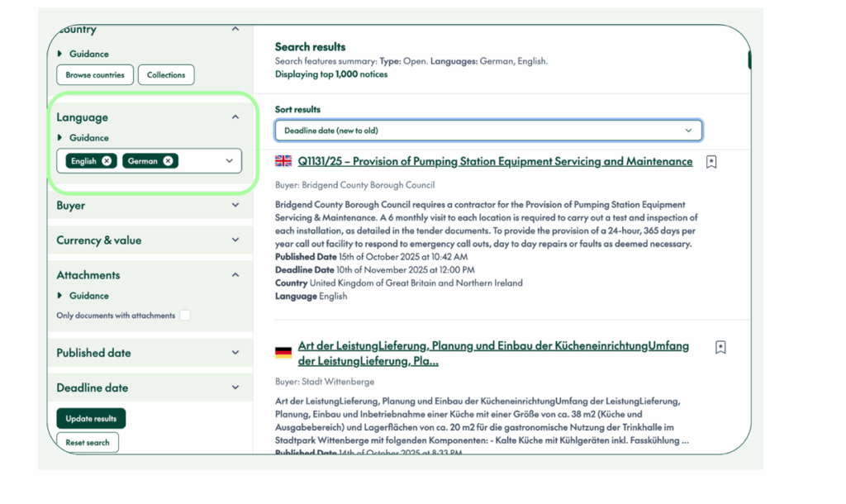Viewport: 846px width, 504px height.
Task: Click the UK flag icon
Action: tap(283, 162)
